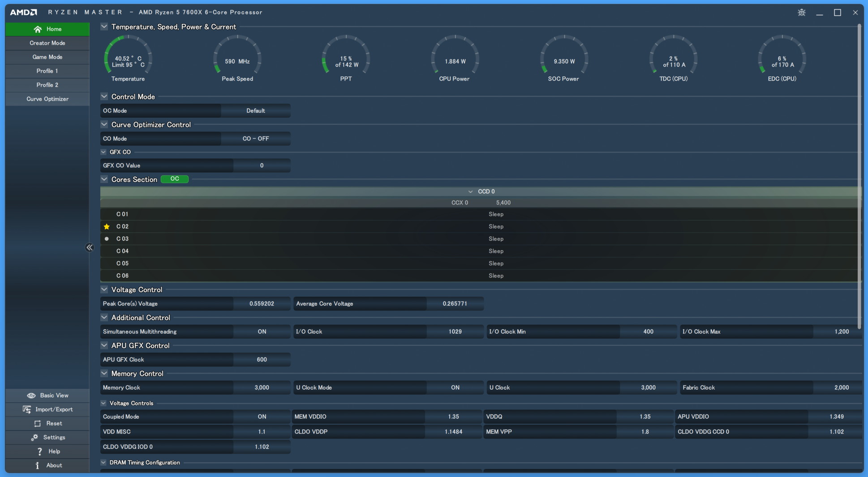Screen dimensions: 868x477
Task: Collapse the Voltage Control section
Action: [x=104, y=290]
